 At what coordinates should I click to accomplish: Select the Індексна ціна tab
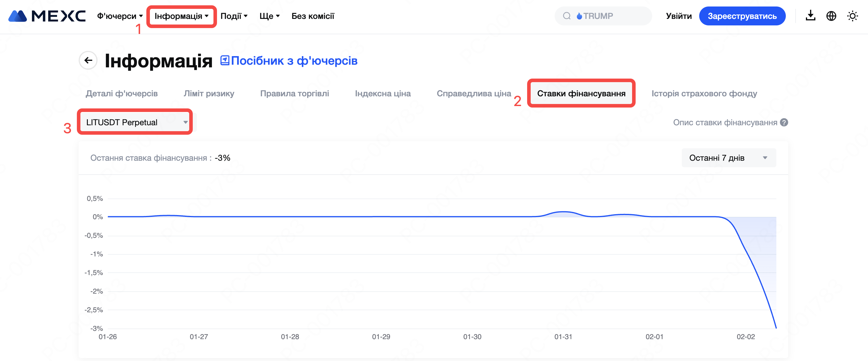tap(383, 93)
